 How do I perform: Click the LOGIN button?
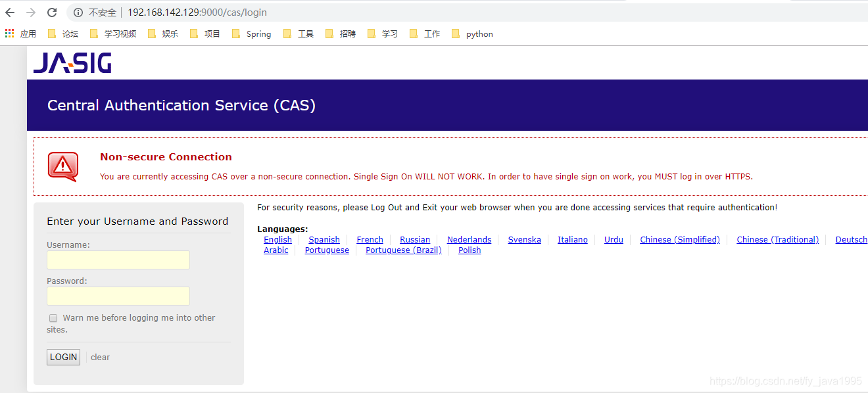point(63,357)
